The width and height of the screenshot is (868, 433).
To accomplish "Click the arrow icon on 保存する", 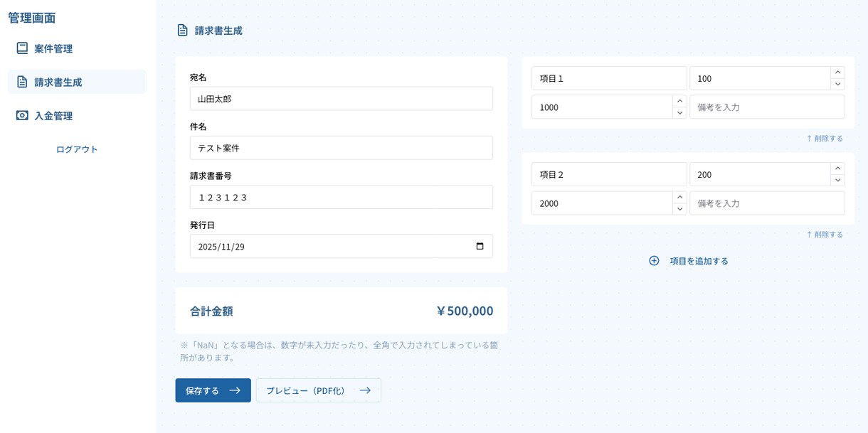I will point(235,390).
